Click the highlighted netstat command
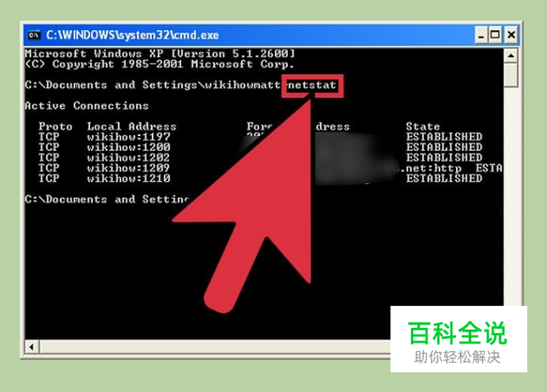 click(312, 85)
